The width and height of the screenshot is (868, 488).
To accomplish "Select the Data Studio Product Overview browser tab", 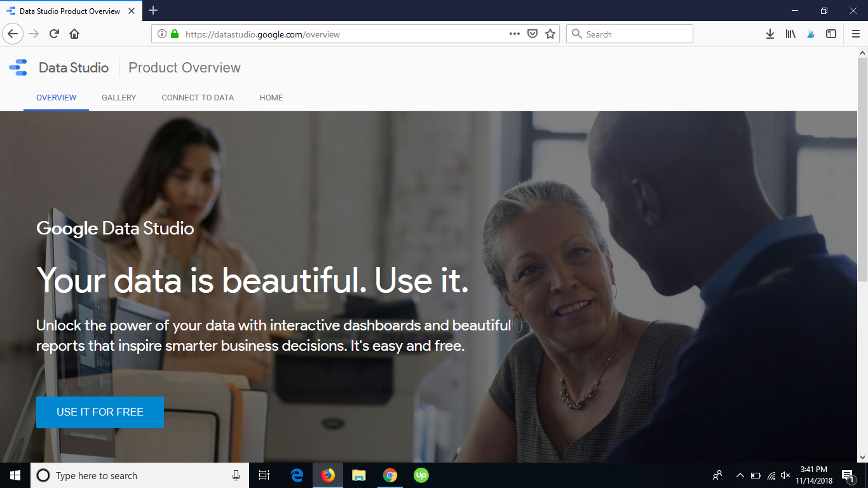I will (x=70, y=11).
